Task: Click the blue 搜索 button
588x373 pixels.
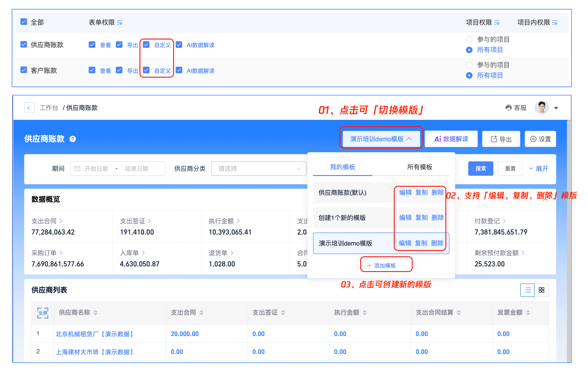Action: pos(480,169)
